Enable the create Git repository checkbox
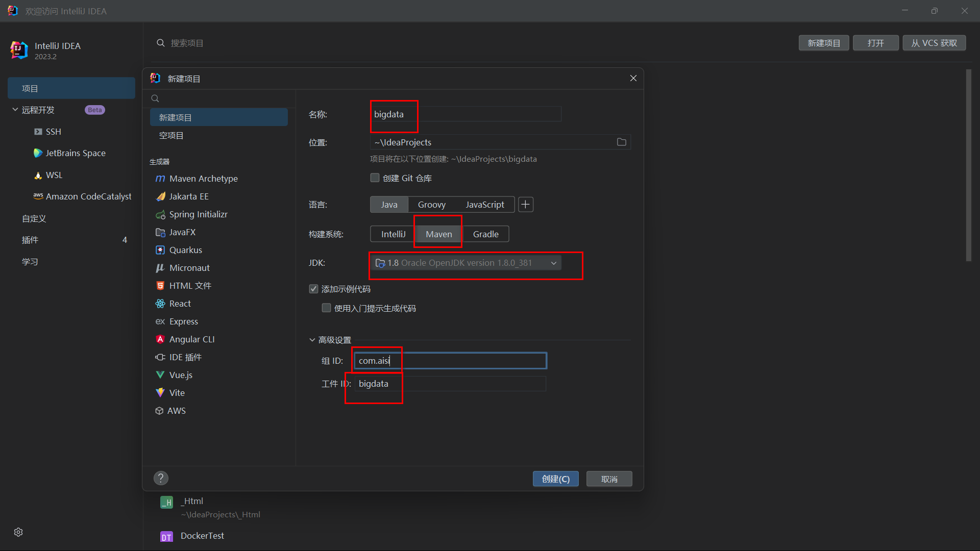980x551 pixels. click(375, 178)
